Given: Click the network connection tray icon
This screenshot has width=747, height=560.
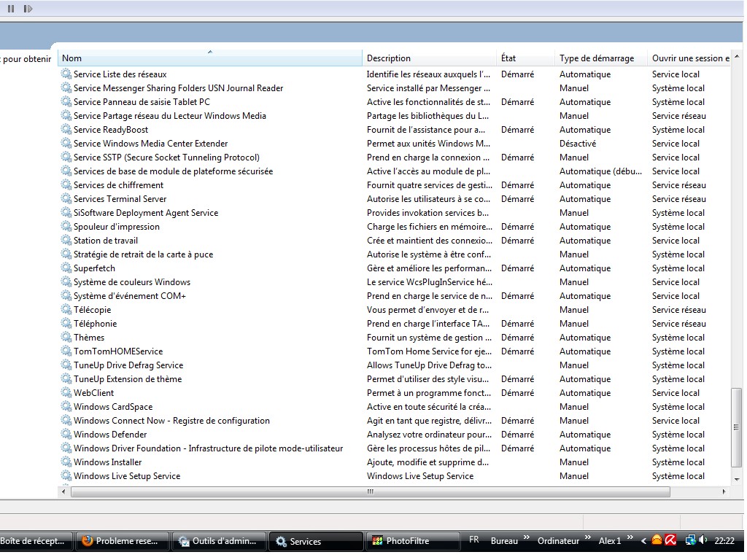Looking at the screenshot, I should (690, 540).
